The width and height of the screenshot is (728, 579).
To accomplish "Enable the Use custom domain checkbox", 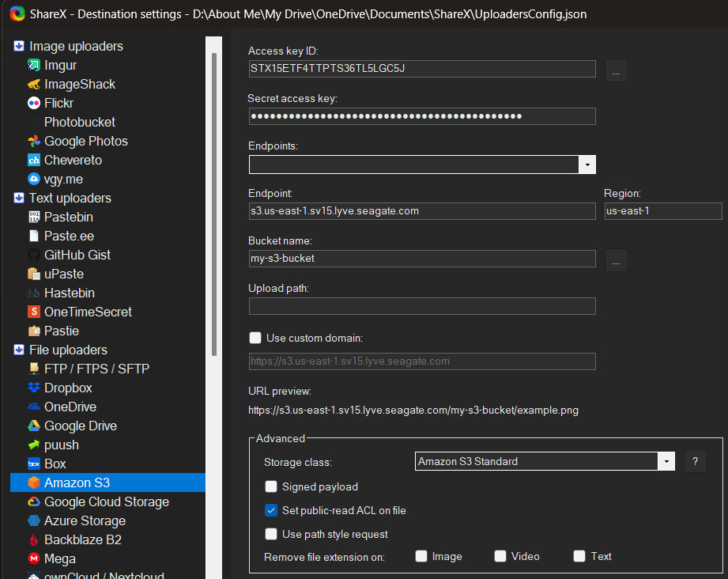I will click(255, 338).
